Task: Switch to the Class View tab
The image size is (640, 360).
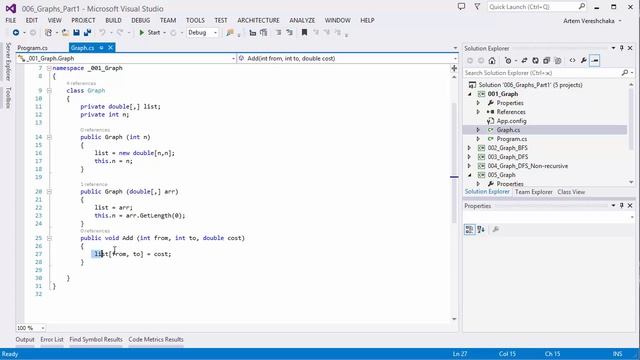Action: pyautogui.click(x=571, y=192)
